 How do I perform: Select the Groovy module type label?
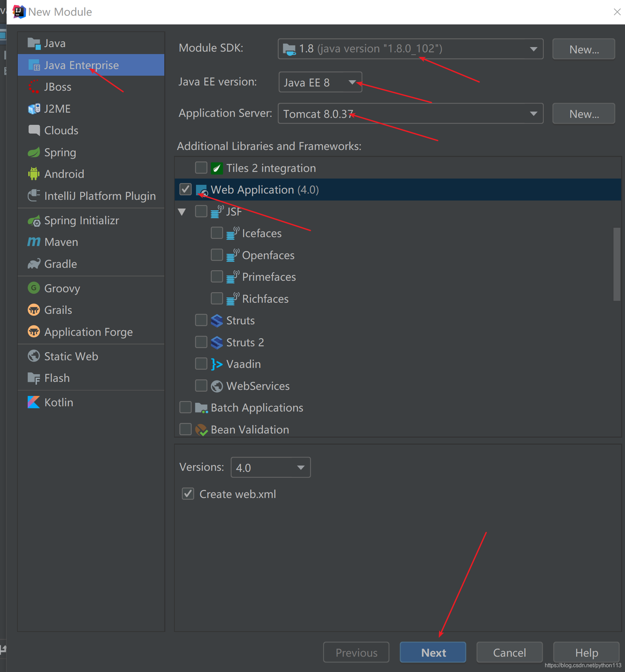coord(62,288)
